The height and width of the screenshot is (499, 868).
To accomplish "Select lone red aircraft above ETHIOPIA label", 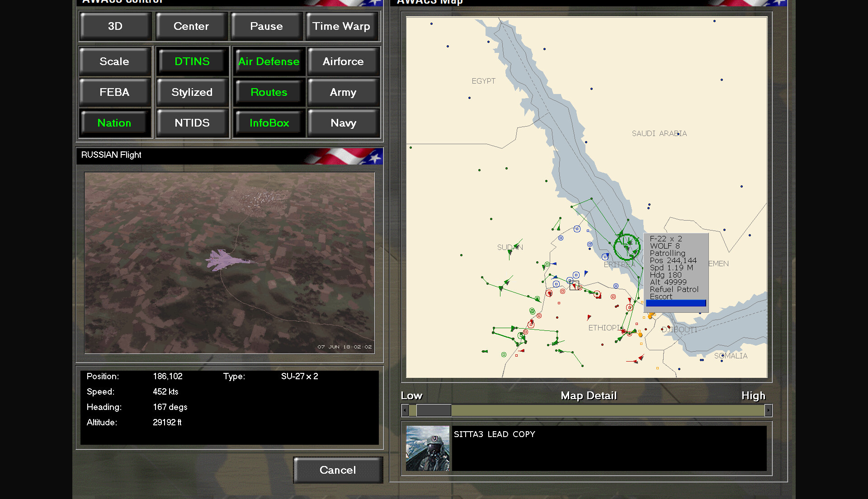I will pyautogui.click(x=589, y=317).
